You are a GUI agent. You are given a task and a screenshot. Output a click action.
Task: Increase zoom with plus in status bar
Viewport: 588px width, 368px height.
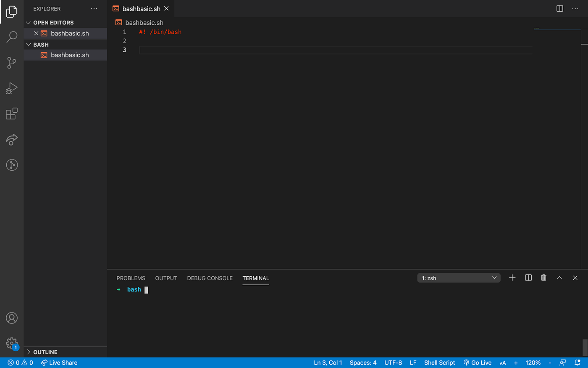click(516, 363)
